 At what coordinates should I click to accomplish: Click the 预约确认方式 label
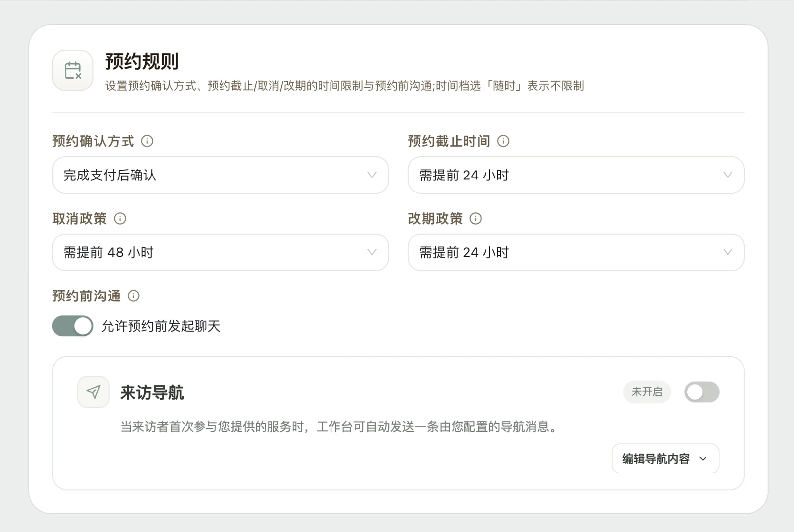(93, 141)
